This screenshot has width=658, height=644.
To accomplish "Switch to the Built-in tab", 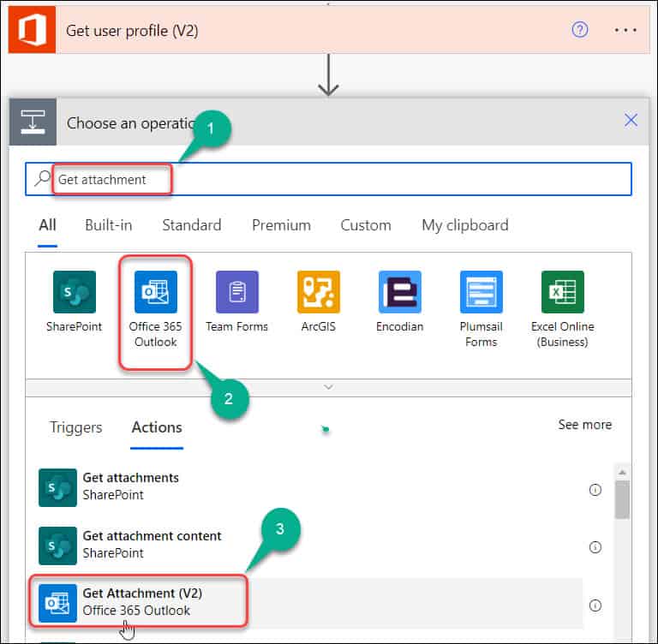I will point(108,225).
